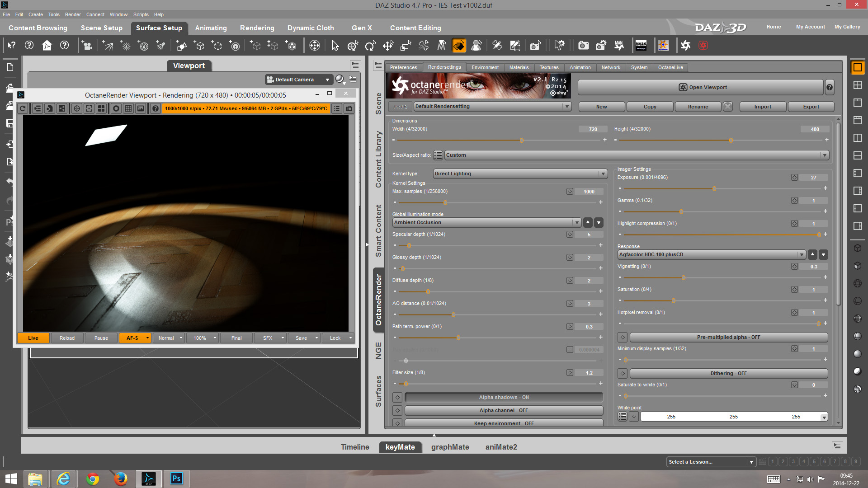
Task: Click the Open Viewport button
Action: point(701,87)
